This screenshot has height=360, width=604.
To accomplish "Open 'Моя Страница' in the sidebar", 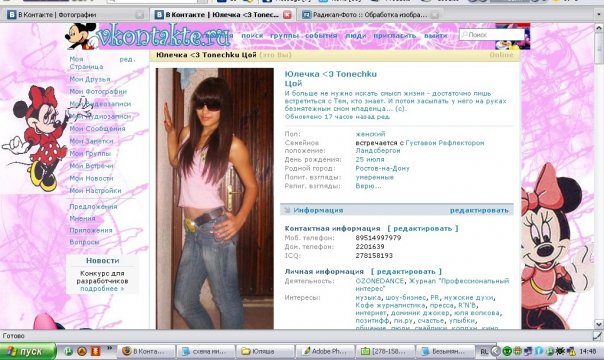I will pyautogui.click(x=86, y=63).
